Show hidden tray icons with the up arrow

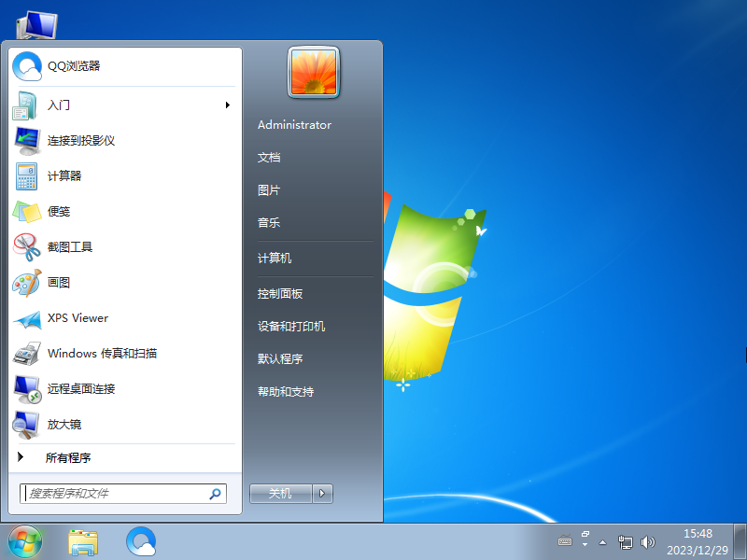coord(602,541)
